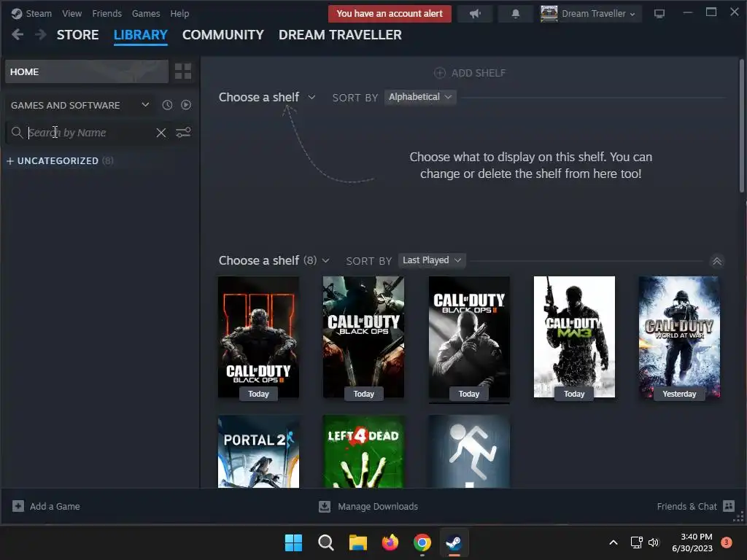Select the Call of Duty Black Ops II cover
Screen dimensions: 747x560
[469, 337]
